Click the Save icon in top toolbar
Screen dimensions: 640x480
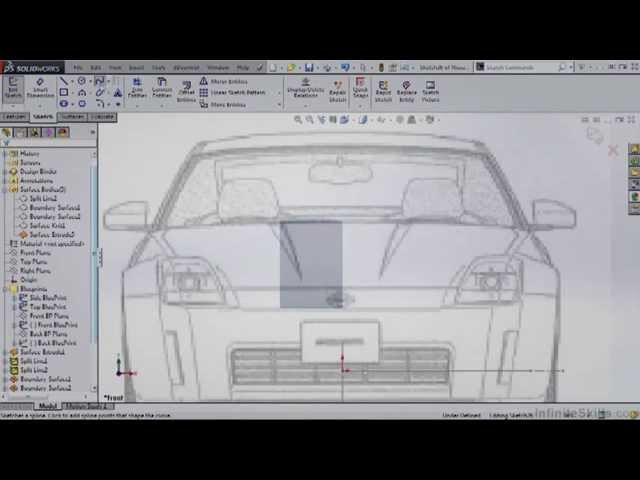[309, 67]
